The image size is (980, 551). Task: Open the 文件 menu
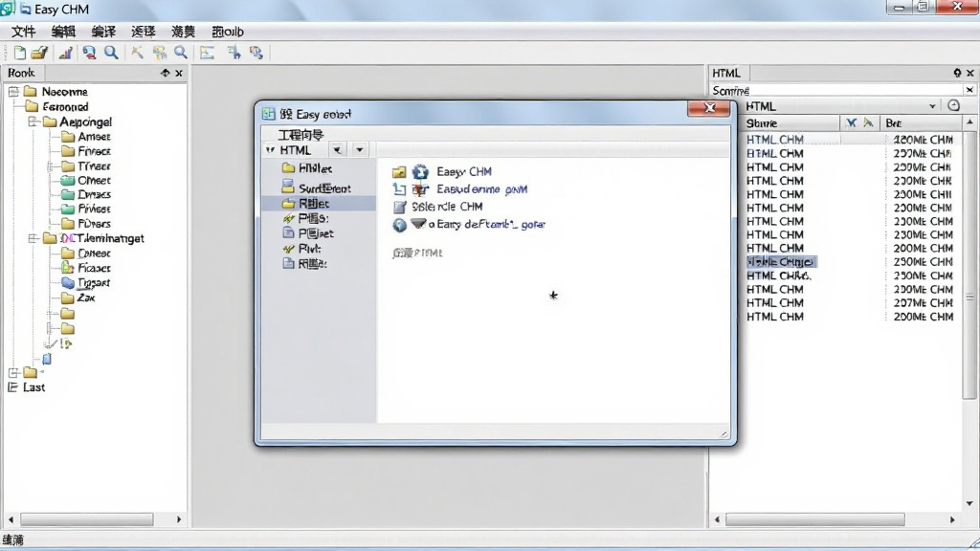(x=24, y=32)
